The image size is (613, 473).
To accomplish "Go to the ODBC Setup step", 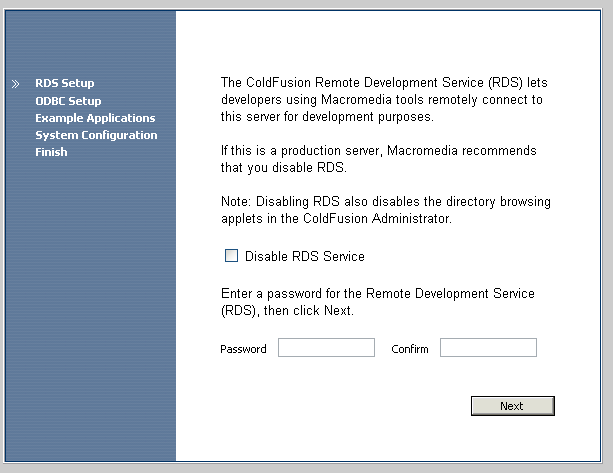I will (68, 100).
